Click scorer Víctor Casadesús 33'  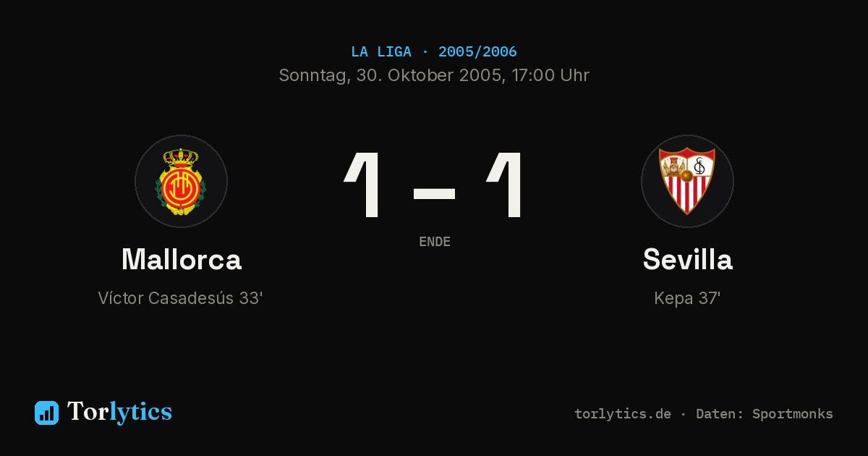180,298
